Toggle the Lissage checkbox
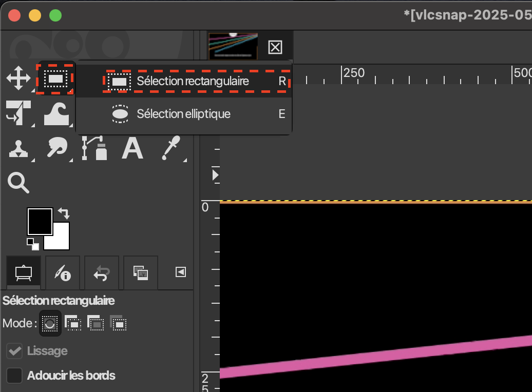Viewport: 532px width, 392px height. 14,351
